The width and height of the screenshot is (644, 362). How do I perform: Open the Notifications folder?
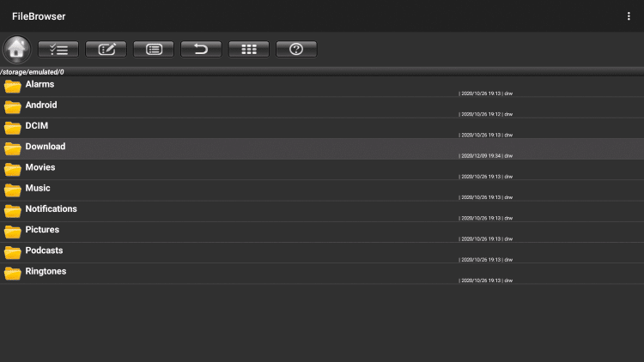[x=51, y=209]
